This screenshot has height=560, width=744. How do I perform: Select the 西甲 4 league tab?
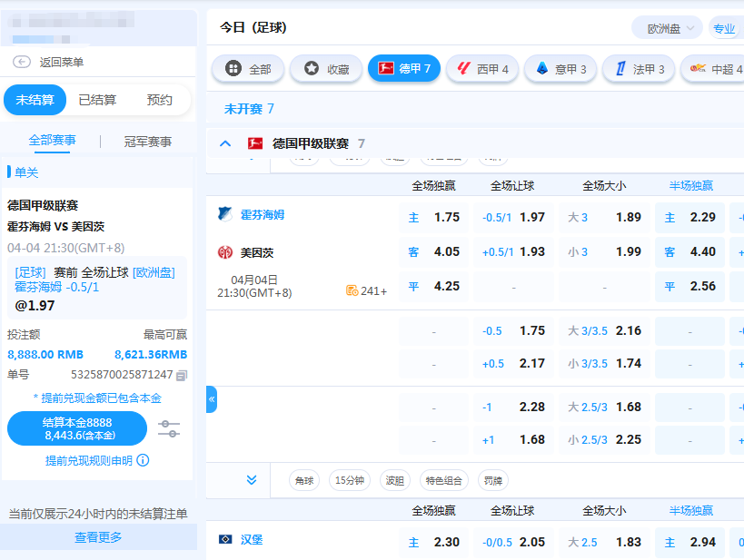[x=483, y=69]
